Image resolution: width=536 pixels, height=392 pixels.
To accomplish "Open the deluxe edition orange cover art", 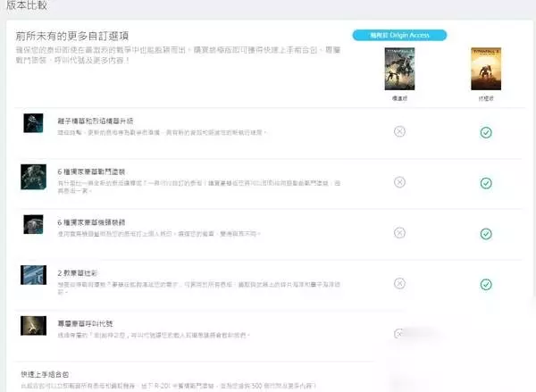I will [486, 69].
